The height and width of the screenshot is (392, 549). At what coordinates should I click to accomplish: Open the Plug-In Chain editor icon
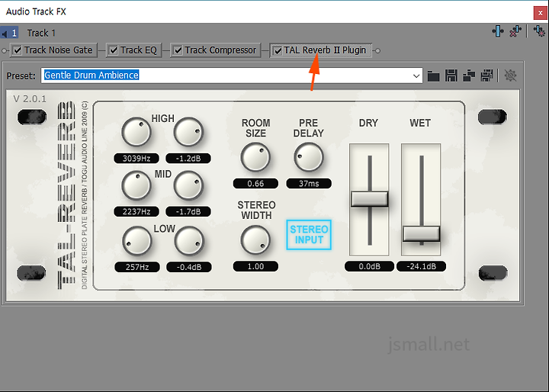tap(497, 31)
